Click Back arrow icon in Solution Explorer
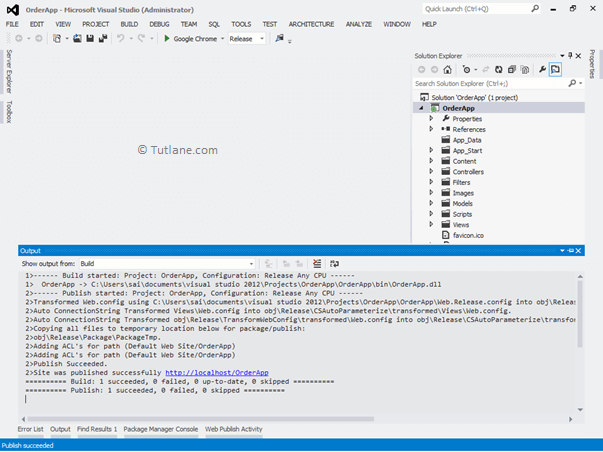This screenshot has height=452, width=603. click(421, 70)
